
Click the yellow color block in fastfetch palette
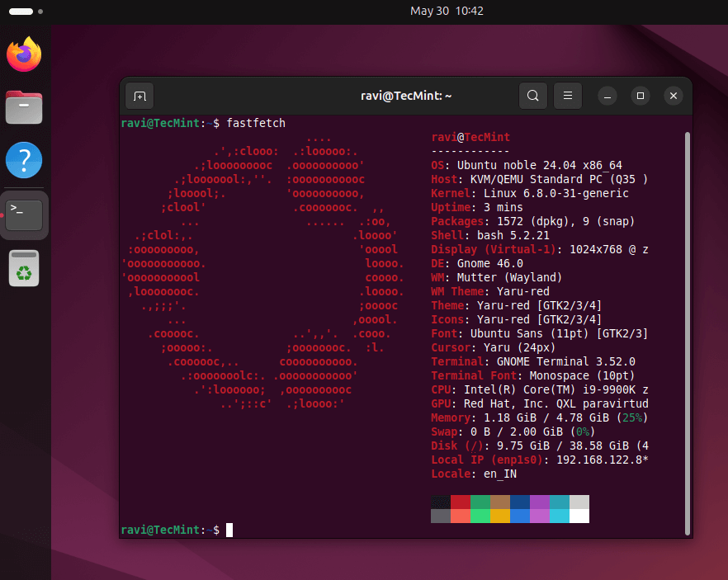tap(501, 516)
